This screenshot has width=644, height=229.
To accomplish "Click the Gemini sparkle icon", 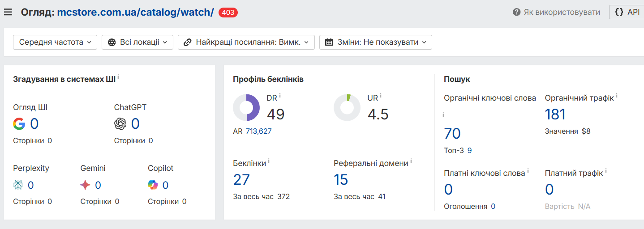I will click(x=85, y=185).
